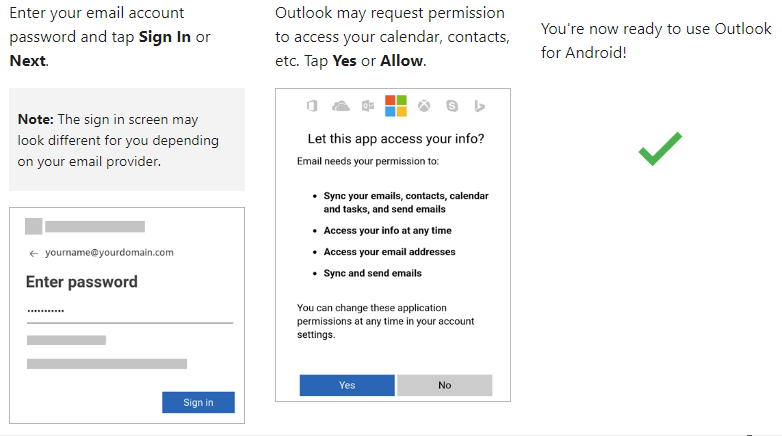Click the back arrow beside yourname@yourdomain.com
Viewport: 782px width, 436px height.
(x=33, y=253)
